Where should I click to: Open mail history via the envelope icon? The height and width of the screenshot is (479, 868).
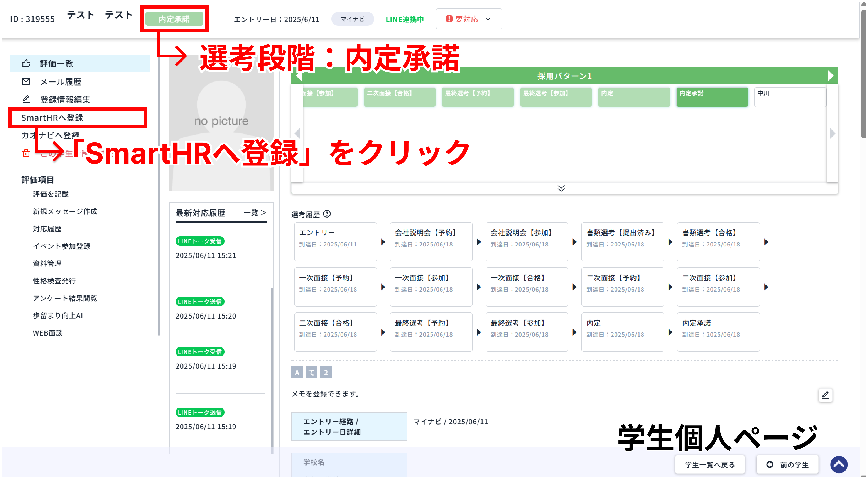click(26, 82)
